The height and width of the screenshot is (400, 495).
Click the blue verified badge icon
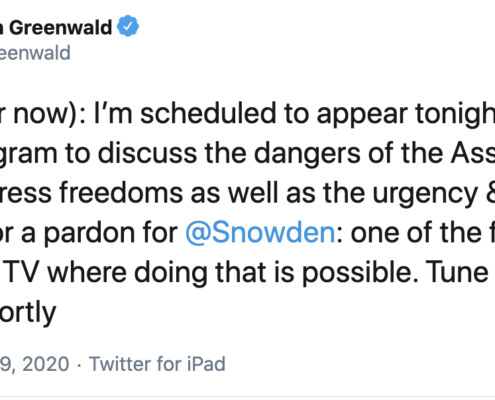[x=128, y=26]
